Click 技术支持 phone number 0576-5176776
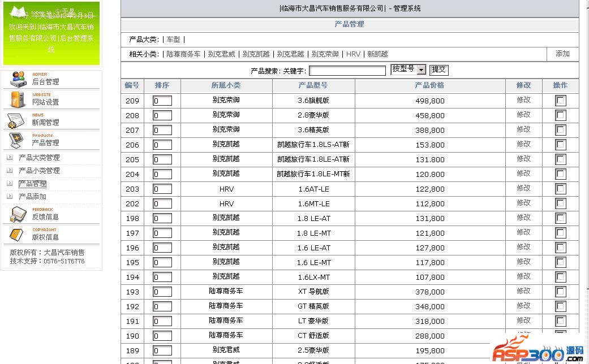The width and height of the screenshot is (589, 364). (x=65, y=261)
